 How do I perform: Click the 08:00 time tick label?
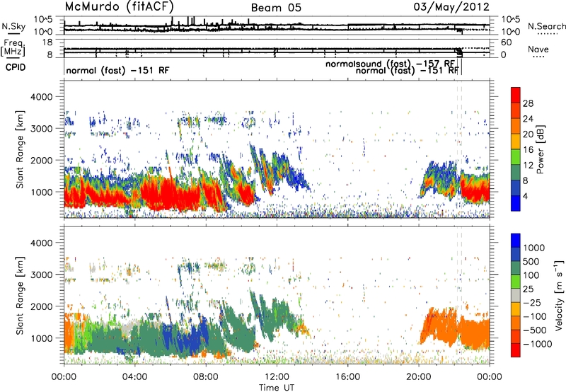pyautogui.click(x=206, y=376)
